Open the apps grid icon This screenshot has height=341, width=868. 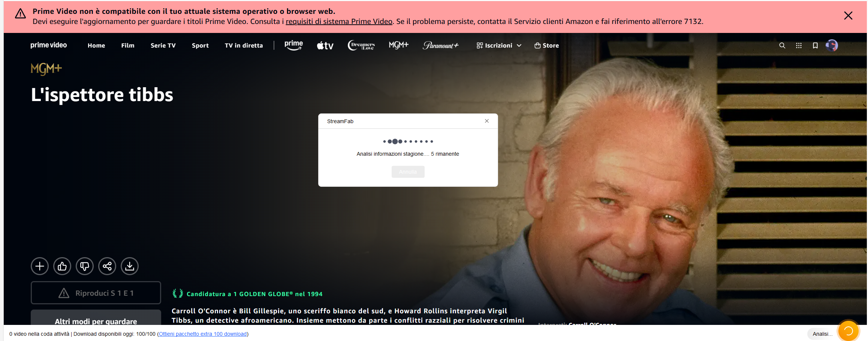799,45
